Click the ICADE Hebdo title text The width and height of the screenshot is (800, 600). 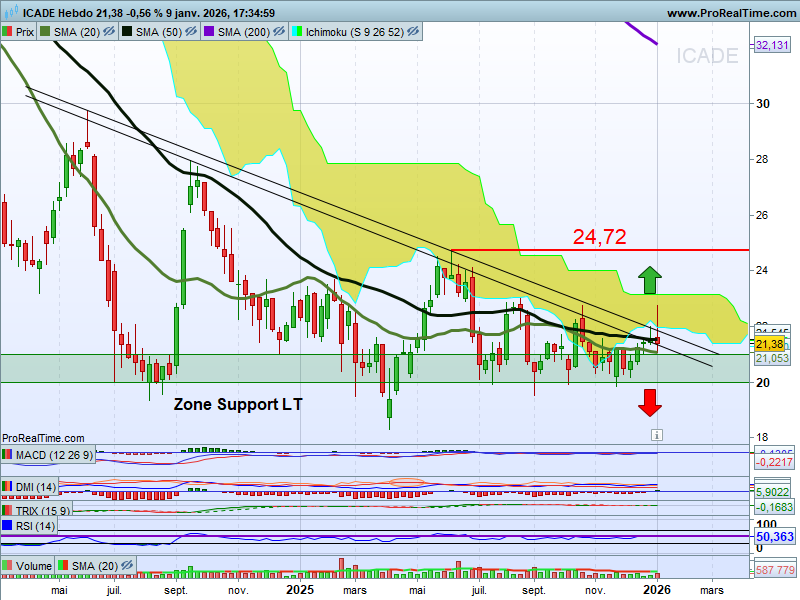coord(56,13)
